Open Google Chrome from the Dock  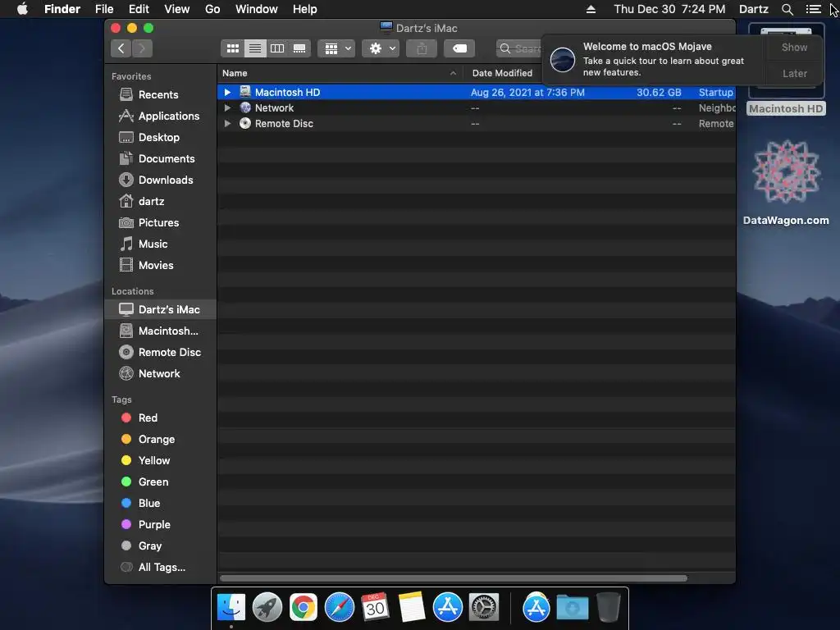(304, 608)
